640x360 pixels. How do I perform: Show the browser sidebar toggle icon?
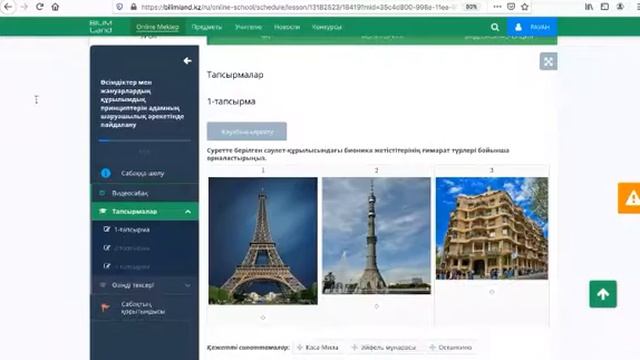605,7
